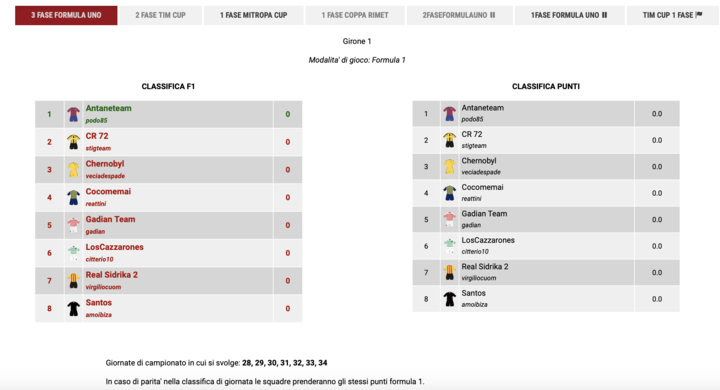Click LosCazzarones green jersey in Classifica F1
The height and width of the screenshot is (390, 720).
tap(73, 253)
